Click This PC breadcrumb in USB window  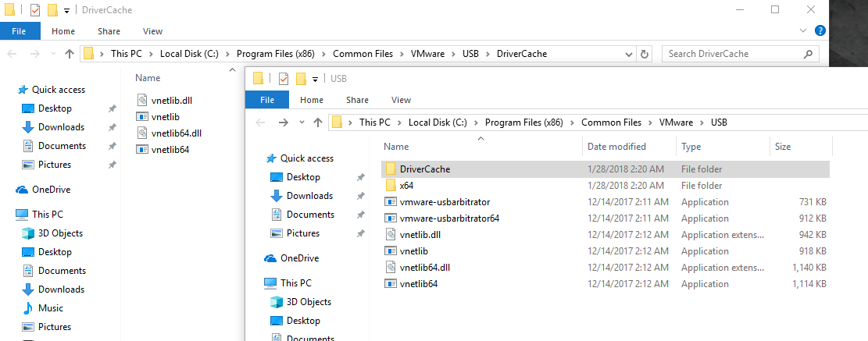coord(375,123)
